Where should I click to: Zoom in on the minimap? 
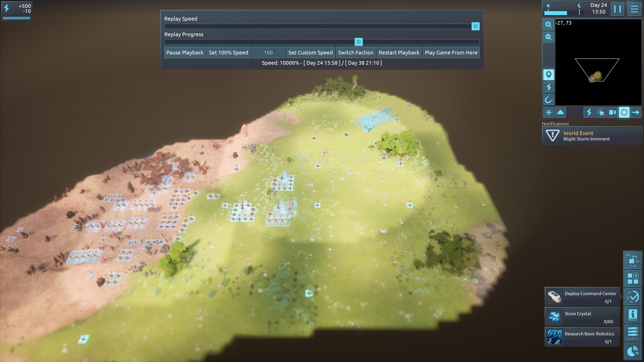(549, 24)
